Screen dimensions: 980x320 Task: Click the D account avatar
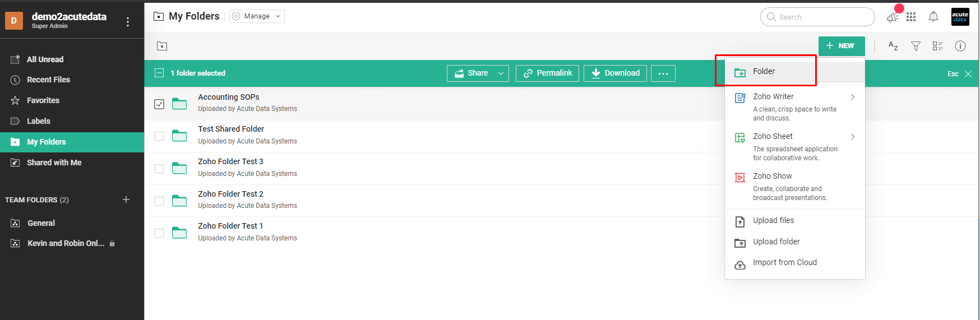pos(14,21)
